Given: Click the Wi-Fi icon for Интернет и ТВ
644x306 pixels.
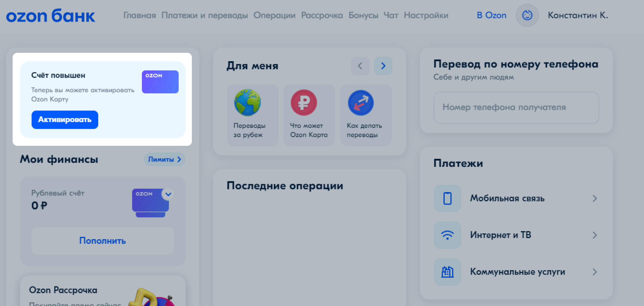Looking at the screenshot, I should [447, 235].
